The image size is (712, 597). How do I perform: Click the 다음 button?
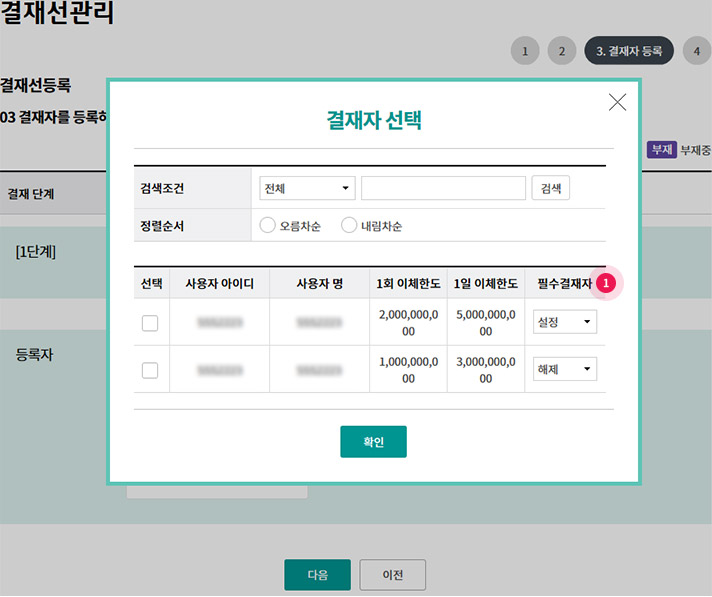point(317,575)
